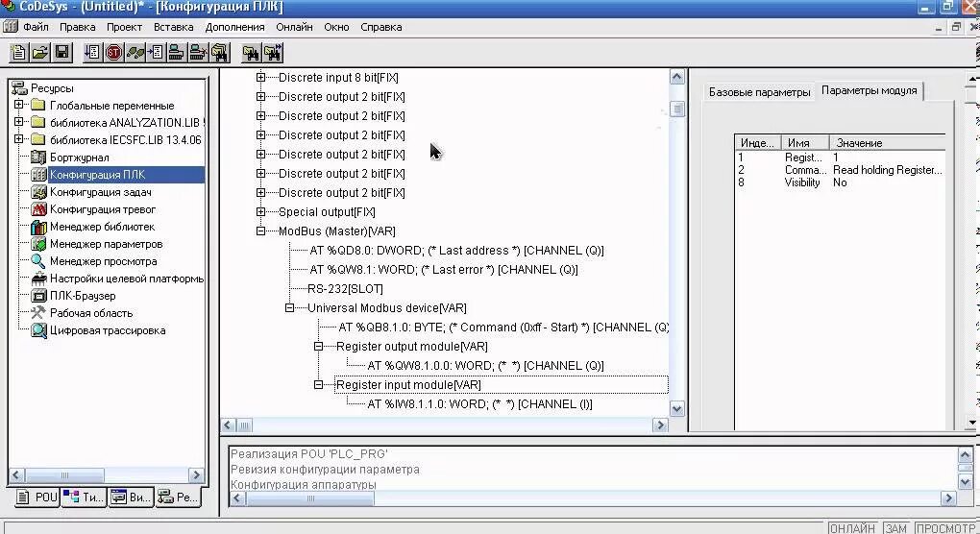The image size is (980, 534).
Task: Open Global search with folders-binoculars icon
Action: coord(219,53)
